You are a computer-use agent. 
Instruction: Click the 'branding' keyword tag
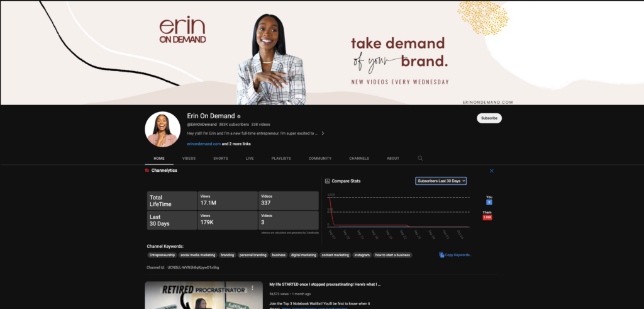click(227, 255)
